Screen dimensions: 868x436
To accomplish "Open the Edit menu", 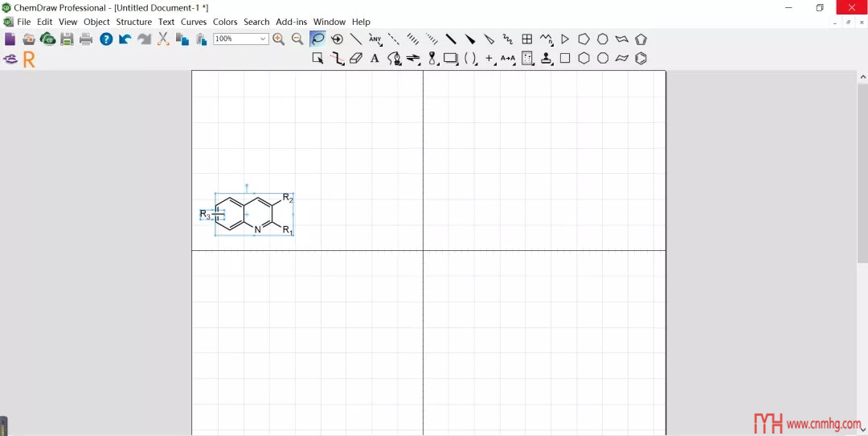I will point(45,22).
